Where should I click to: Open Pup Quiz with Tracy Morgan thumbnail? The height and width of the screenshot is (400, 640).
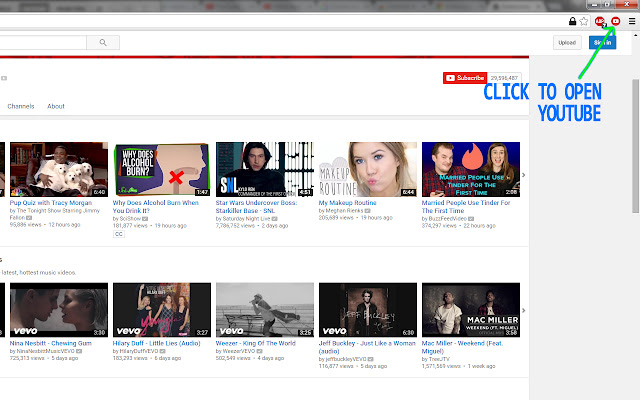(59, 169)
